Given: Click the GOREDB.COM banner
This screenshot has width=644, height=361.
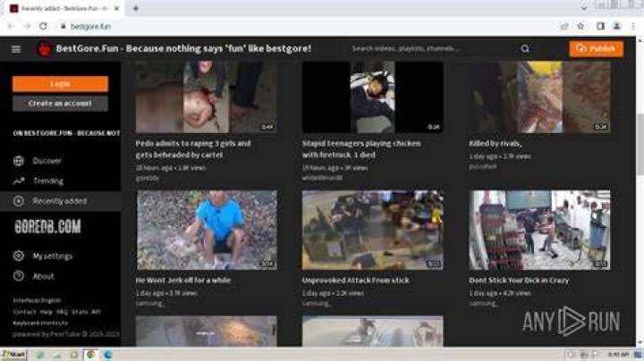Looking at the screenshot, I should [48, 227].
